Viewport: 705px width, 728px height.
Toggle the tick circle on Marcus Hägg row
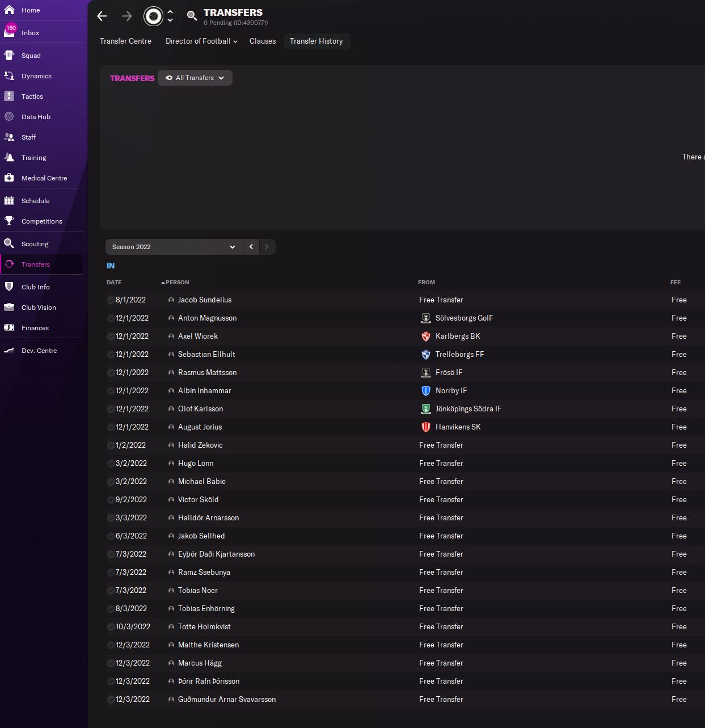pos(111,663)
